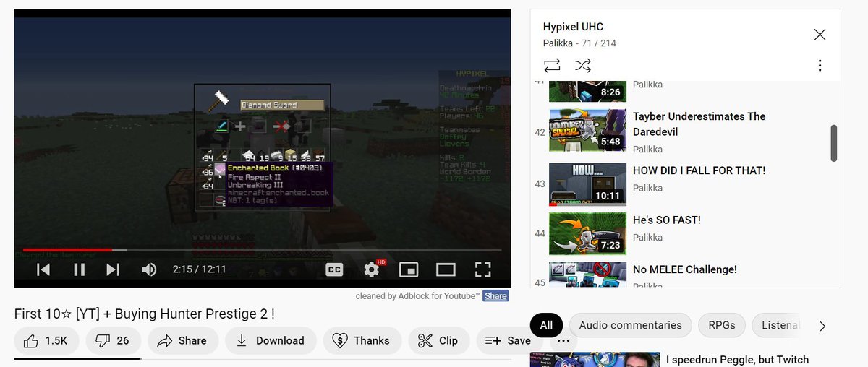Open the video settings gear
This screenshot has height=367, width=868.
click(372, 269)
